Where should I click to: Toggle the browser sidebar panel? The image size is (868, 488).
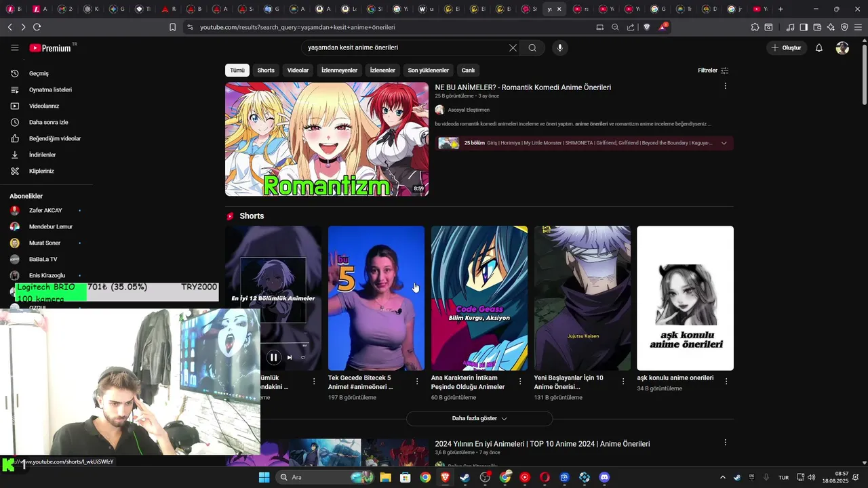pos(804,27)
